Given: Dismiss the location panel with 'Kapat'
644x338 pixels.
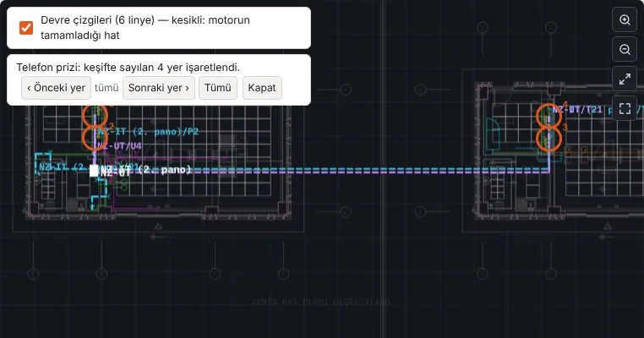Looking at the screenshot, I should (x=262, y=88).
